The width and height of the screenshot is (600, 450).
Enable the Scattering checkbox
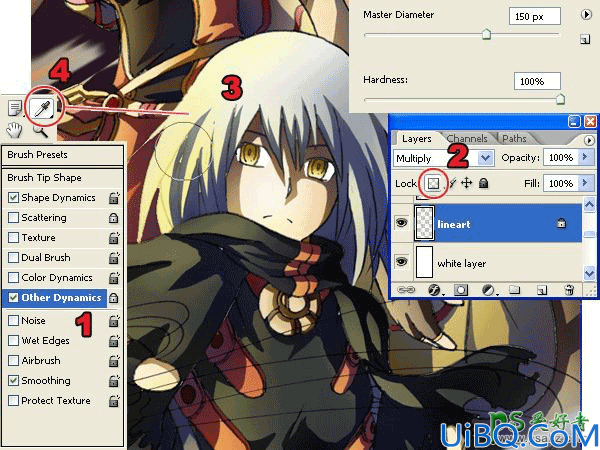click(x=13, y=218)
